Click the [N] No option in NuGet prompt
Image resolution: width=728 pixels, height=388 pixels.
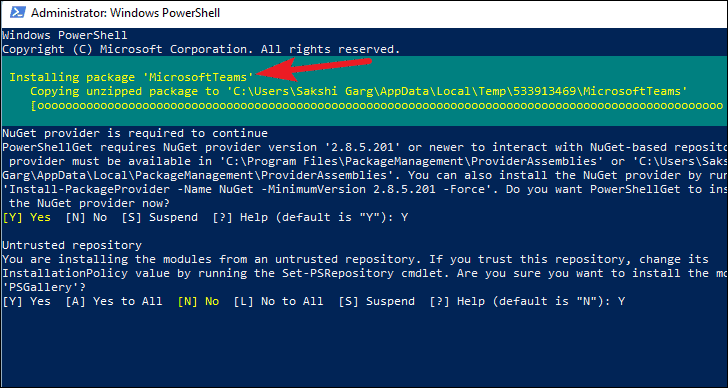click(x=86, y=217)
